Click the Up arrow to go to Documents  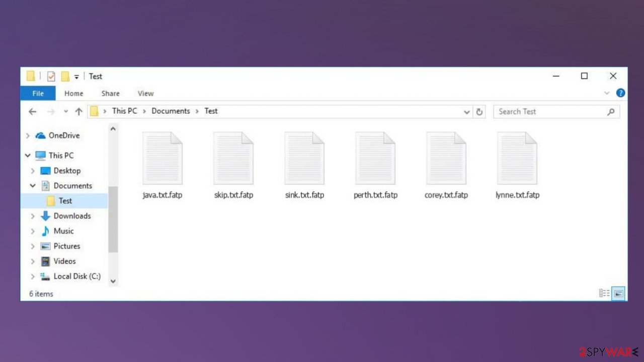78,111
